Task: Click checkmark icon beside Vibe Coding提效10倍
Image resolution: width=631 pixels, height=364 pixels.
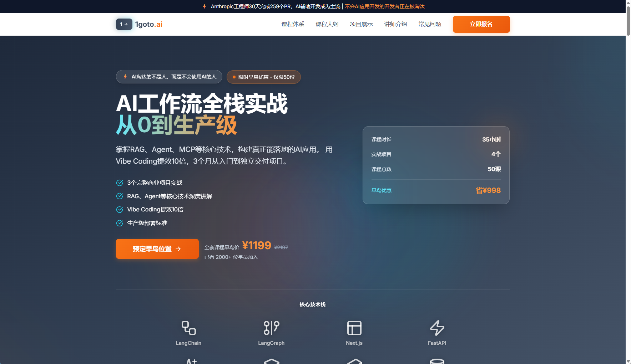Action: (x=120, y=210)
